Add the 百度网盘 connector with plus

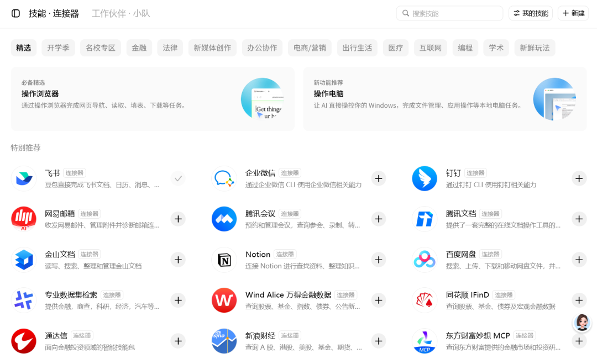coord(579,260)
